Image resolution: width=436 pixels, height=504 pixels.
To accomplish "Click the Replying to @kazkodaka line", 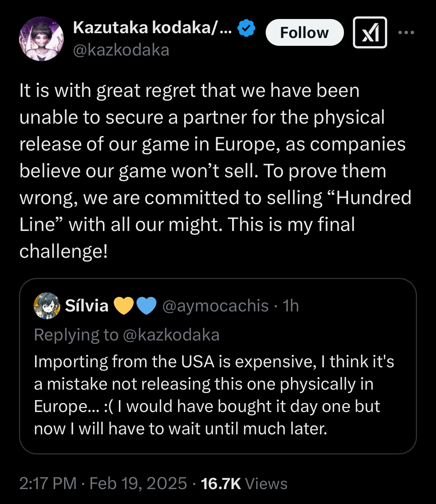I will coord(127,335).
